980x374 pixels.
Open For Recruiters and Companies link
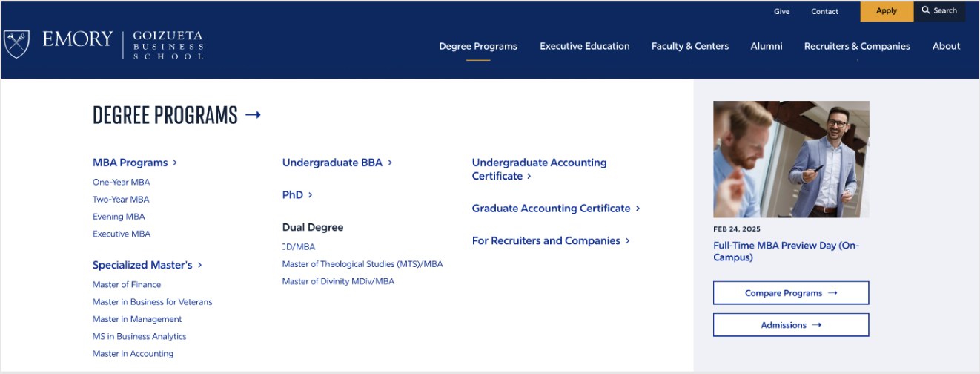546,241
